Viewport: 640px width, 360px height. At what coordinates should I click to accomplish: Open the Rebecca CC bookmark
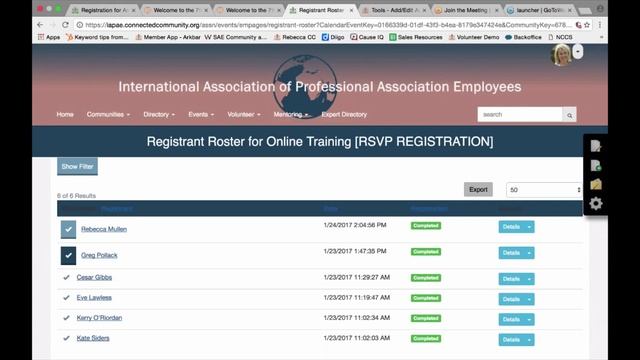coord(295,37)
